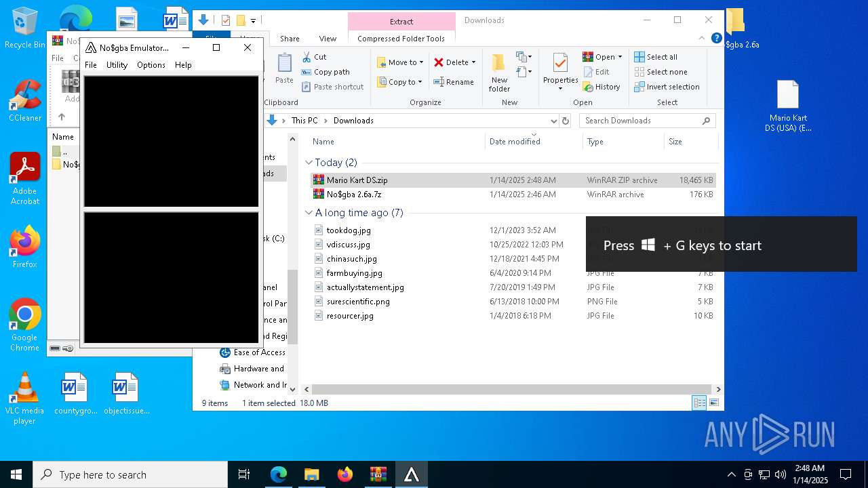Click the horizontal scrollbar in file list
Screen dimensions: 868x488
coord(512,390)
